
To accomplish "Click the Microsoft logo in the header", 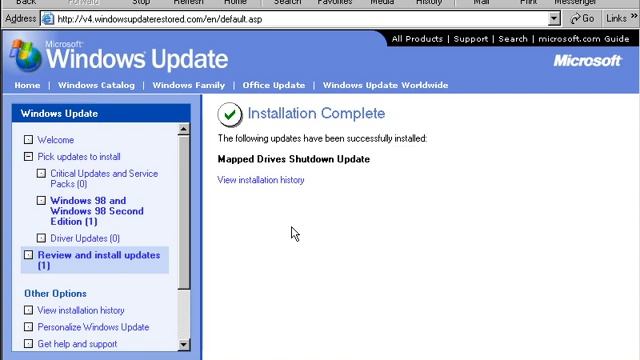I will tap(587, 61).
